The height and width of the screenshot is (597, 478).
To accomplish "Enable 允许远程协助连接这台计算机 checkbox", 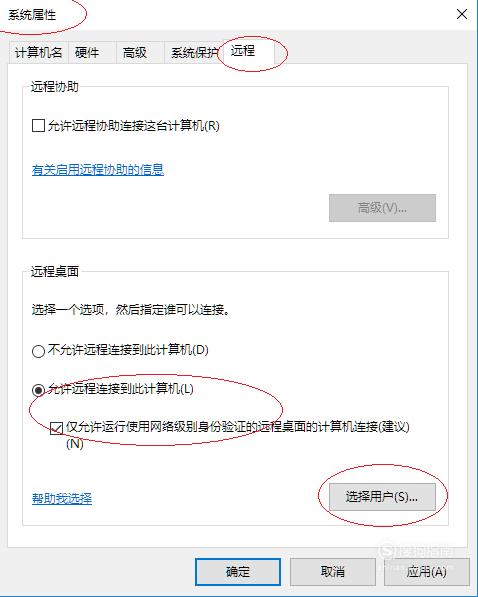I will tap(38, 125).
